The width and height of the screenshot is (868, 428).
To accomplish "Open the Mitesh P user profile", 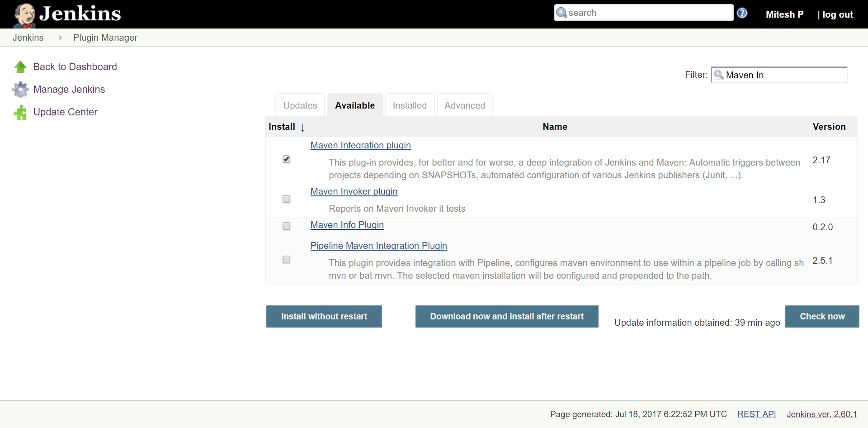I will pyautogui.click(x=784, y=14).
